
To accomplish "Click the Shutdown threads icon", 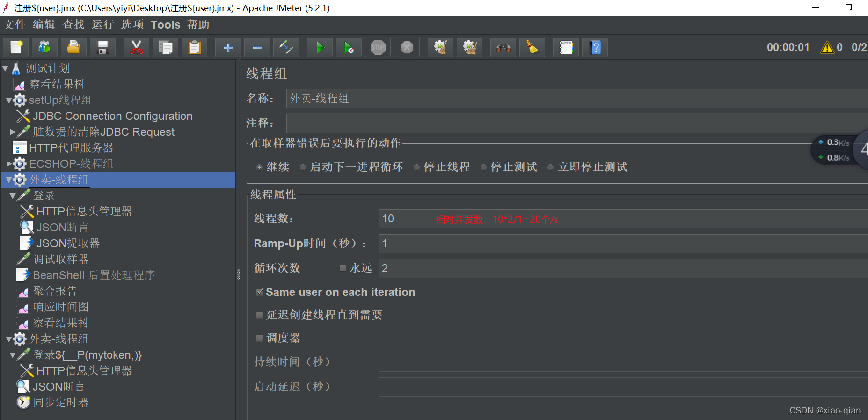I will (x=407, y=47).
